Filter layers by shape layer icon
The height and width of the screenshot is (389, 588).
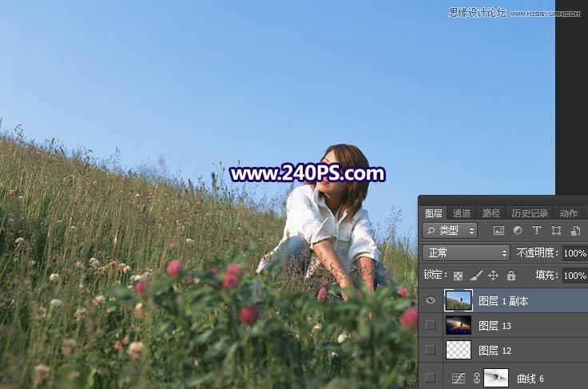tap(556, 231)
